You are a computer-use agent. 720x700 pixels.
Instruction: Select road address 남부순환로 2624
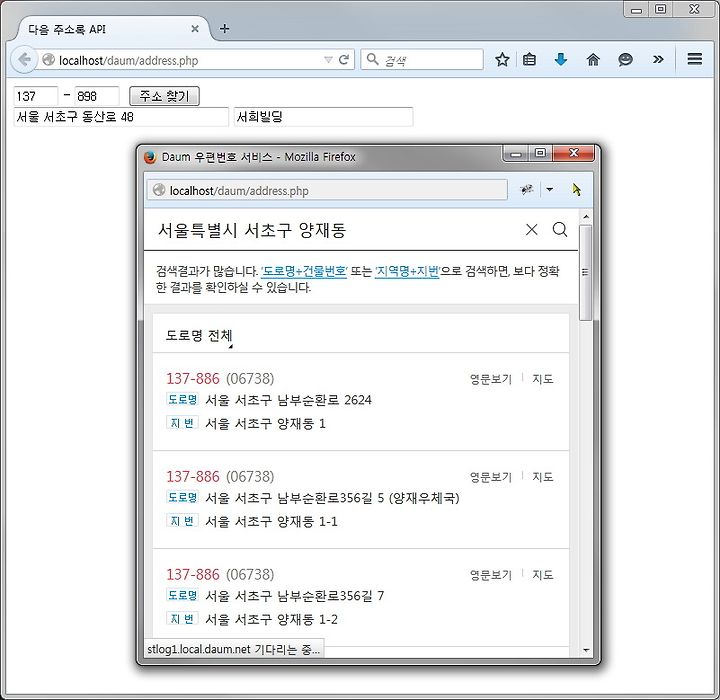click(288, 400)
